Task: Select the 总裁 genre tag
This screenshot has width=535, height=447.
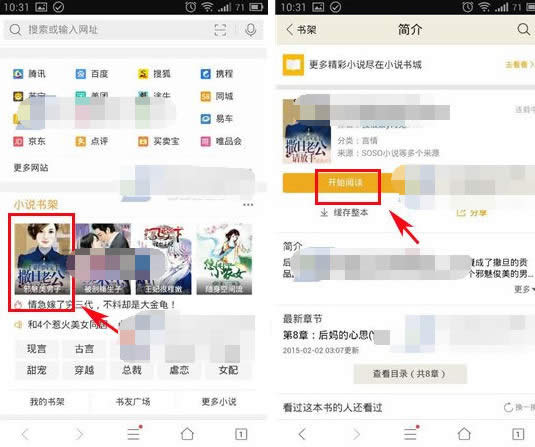Action: [132, 370]
